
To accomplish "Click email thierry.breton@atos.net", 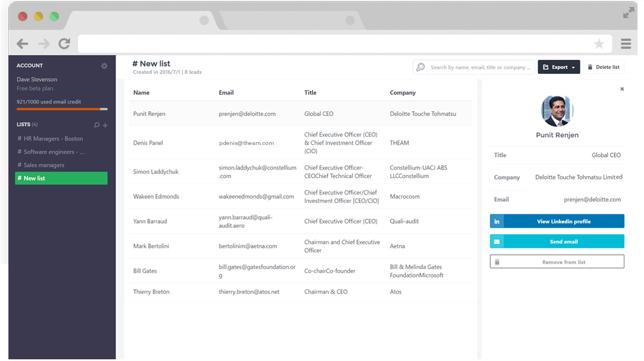I will click(249, 292).
